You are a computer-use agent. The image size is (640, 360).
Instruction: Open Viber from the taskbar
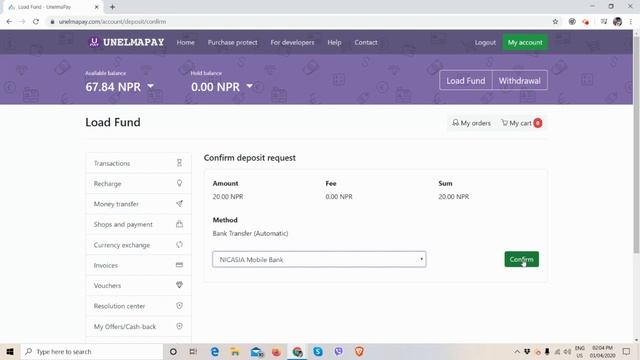338,351
